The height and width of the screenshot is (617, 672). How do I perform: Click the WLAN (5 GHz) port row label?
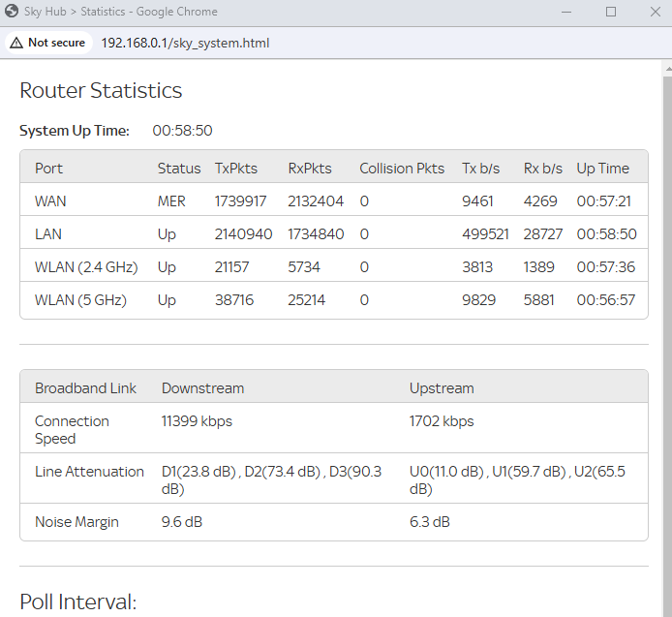80,300
